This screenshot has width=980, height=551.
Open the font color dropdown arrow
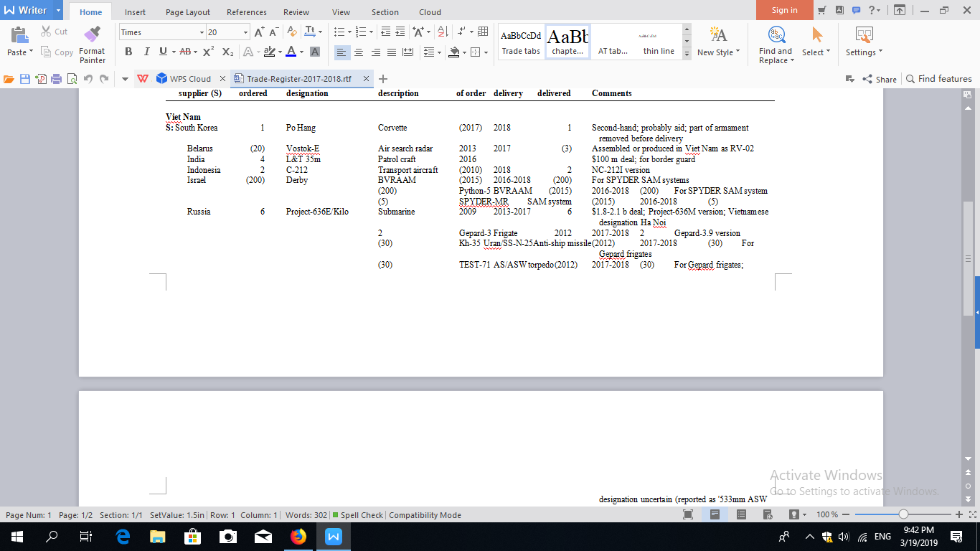pos(301,52)
